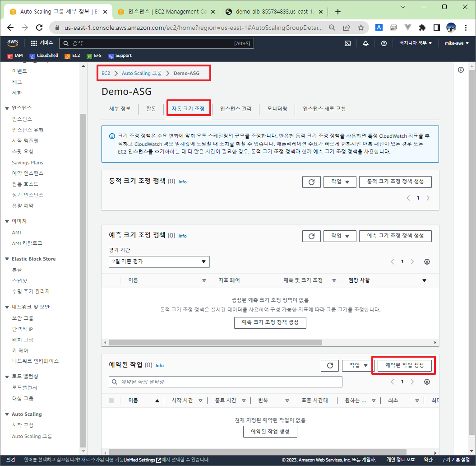Switch to the 활동 tab
The height and width of the screenshot is (466, 476).
tap(151, 108)
